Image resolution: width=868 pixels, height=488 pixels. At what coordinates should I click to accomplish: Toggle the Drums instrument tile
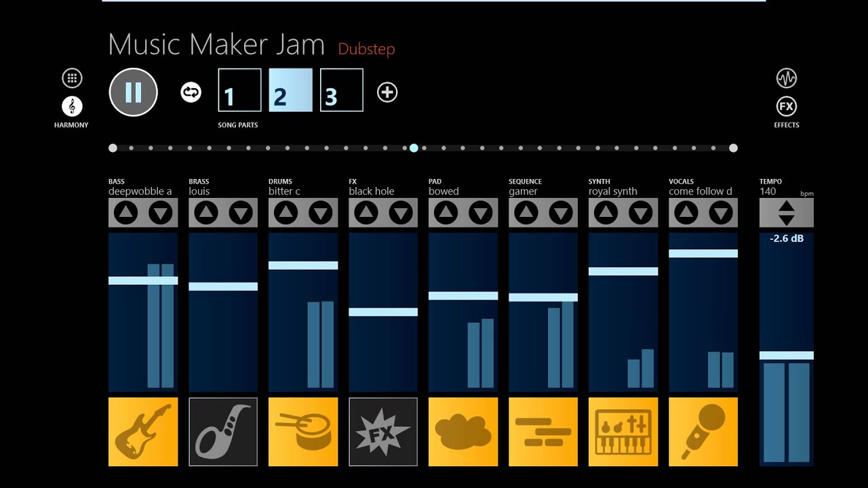click(x=303, y=432)
